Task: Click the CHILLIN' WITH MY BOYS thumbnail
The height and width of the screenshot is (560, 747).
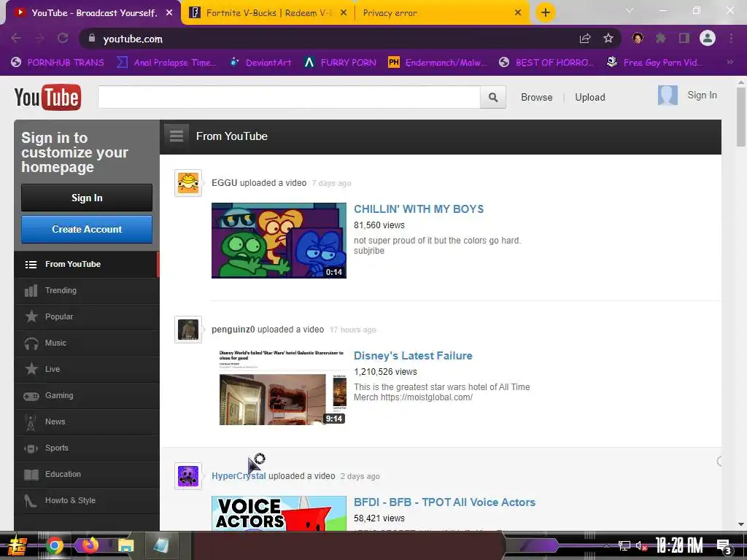Action: [x=279, y=241]
